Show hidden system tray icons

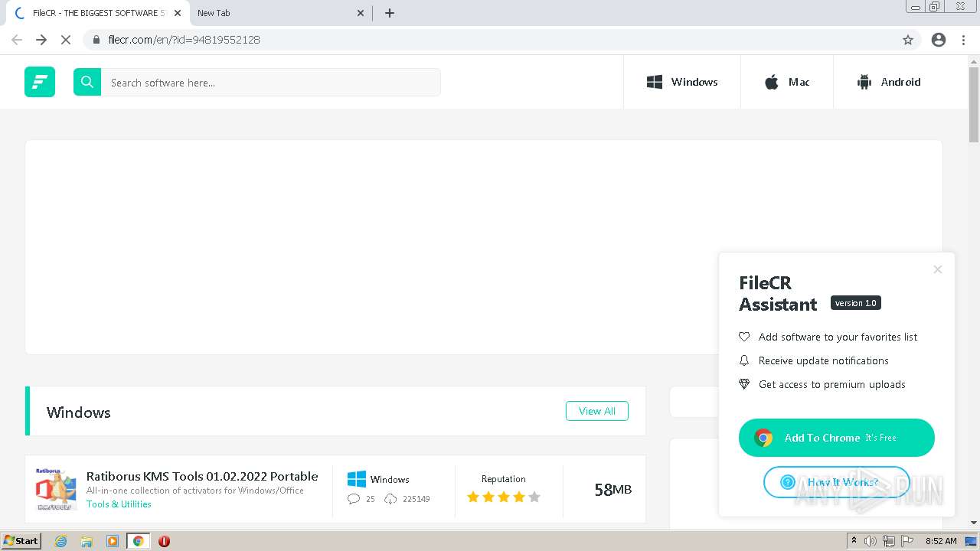854,541
